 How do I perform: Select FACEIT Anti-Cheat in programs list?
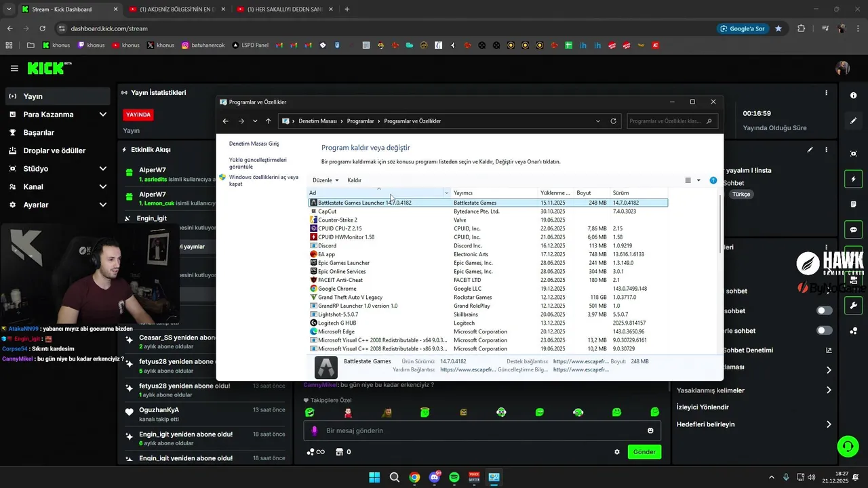(488, 280)
